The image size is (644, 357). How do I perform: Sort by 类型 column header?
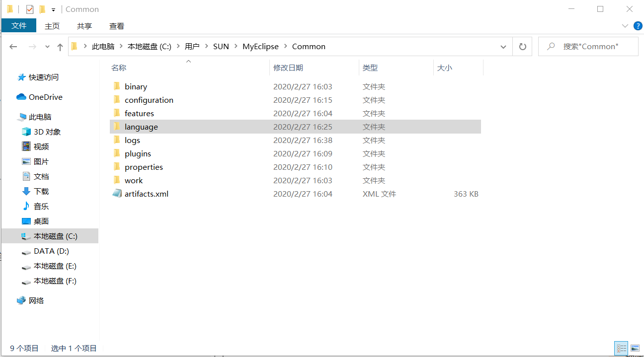(x=370, y=68)
